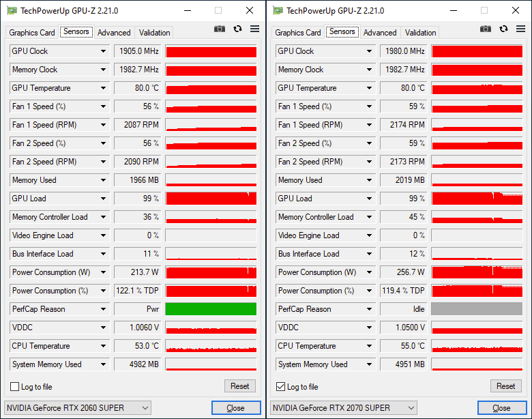The height and width of the screenshot is (419, 532).
Task: Click Close button in RTX 2070 SUPER window
Action: pos(501,408)
